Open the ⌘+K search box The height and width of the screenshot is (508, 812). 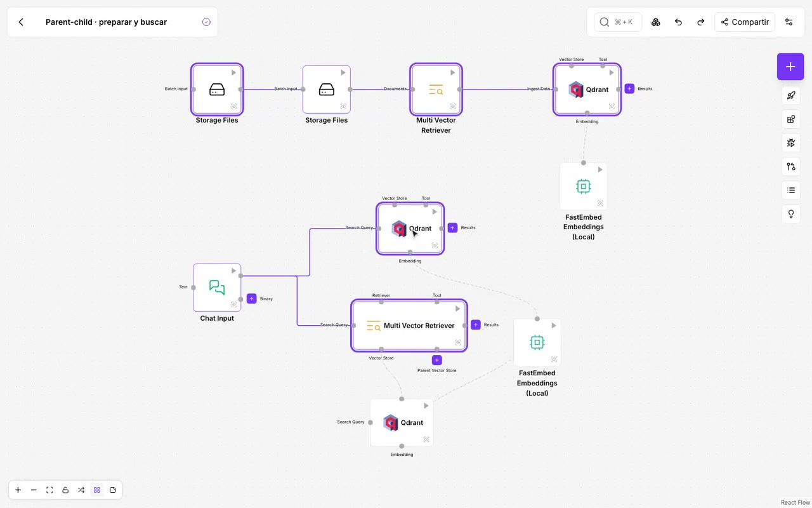618,22
